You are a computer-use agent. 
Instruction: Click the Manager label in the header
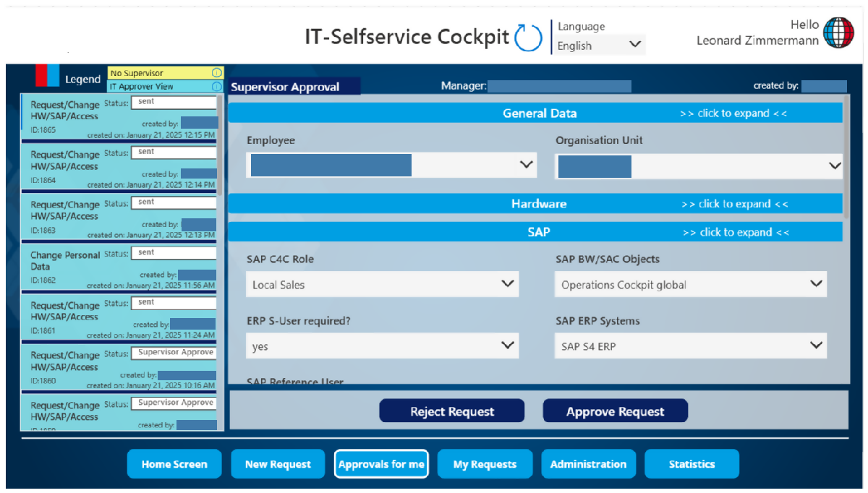[x=464, y=86]
